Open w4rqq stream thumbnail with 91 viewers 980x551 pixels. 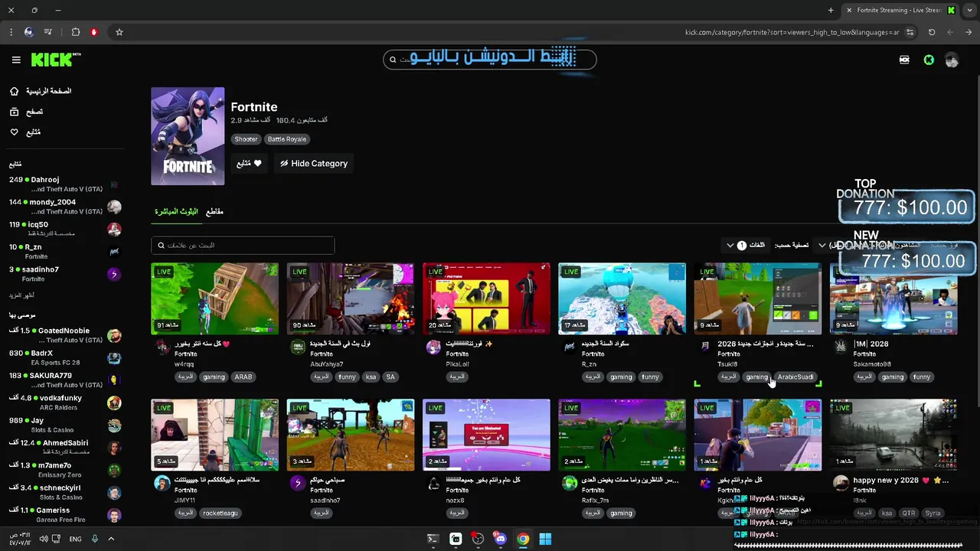click(x=214, y=298)
